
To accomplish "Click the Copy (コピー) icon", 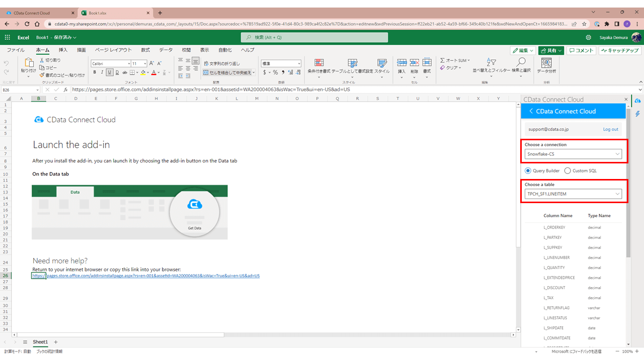I will (42, 67).
